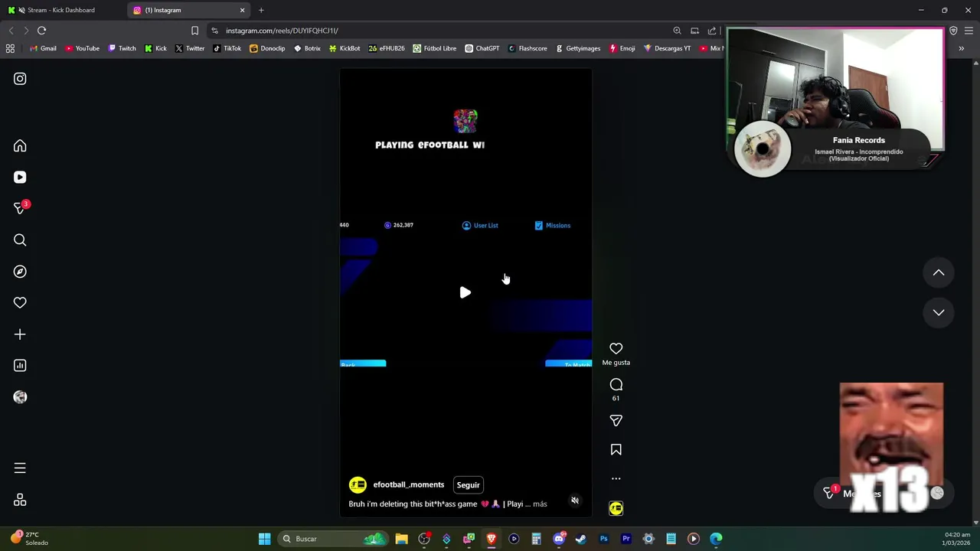Close the Instagram browser tab
This screenshot has width=980, height=551.
243,10
